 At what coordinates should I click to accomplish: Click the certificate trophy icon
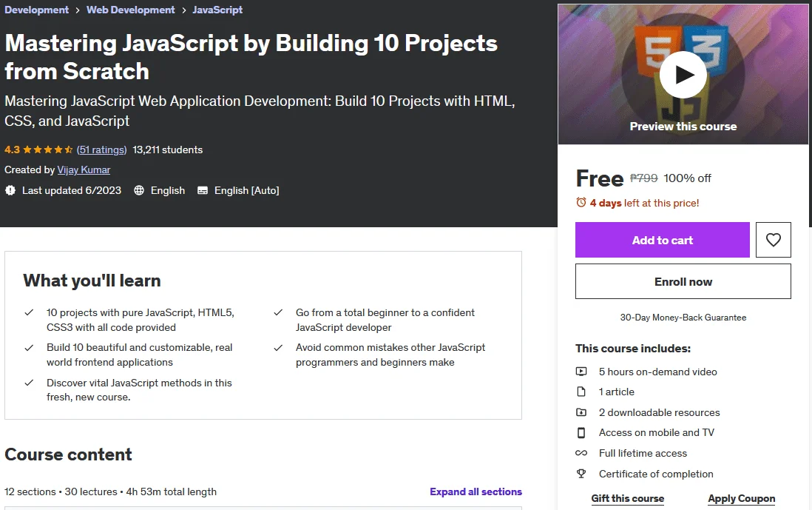point(581,474)
